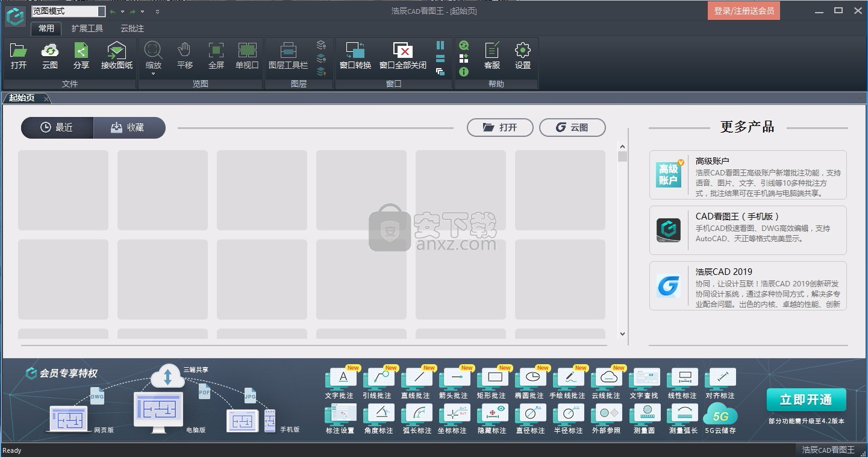Switch to the 最近 recent toggle
This screenshot has width=868, height=457.
[57, 128]
